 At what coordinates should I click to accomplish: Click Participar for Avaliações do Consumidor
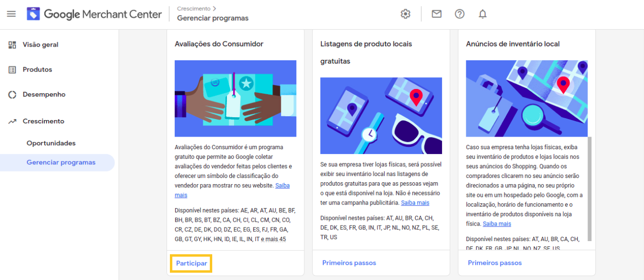[x=191, y=263]
